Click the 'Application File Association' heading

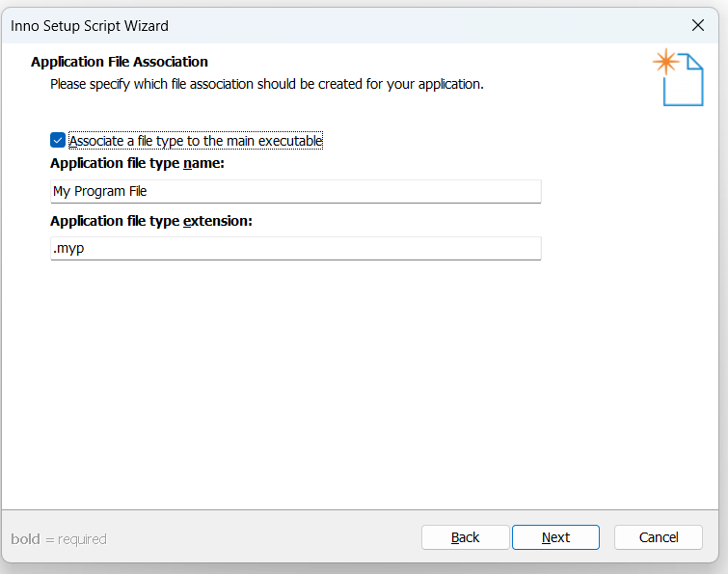[120, 62]
